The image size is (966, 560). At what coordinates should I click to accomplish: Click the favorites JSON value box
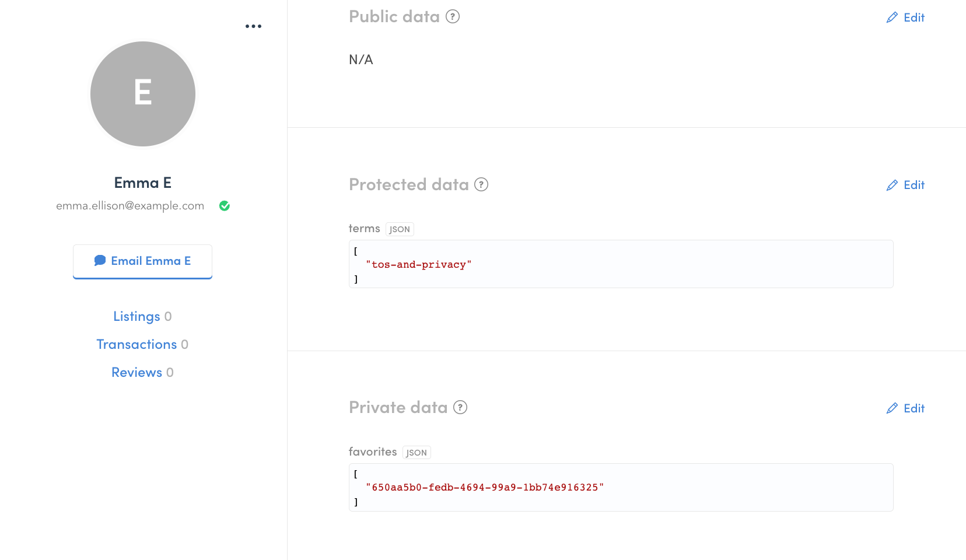(620, 487)
